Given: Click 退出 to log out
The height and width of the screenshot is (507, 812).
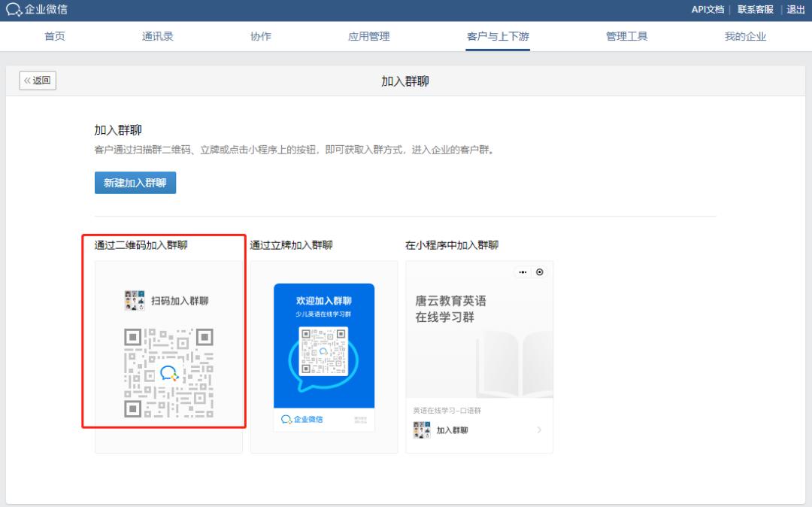Looking at the screenshot, I should tap(796, 11).
